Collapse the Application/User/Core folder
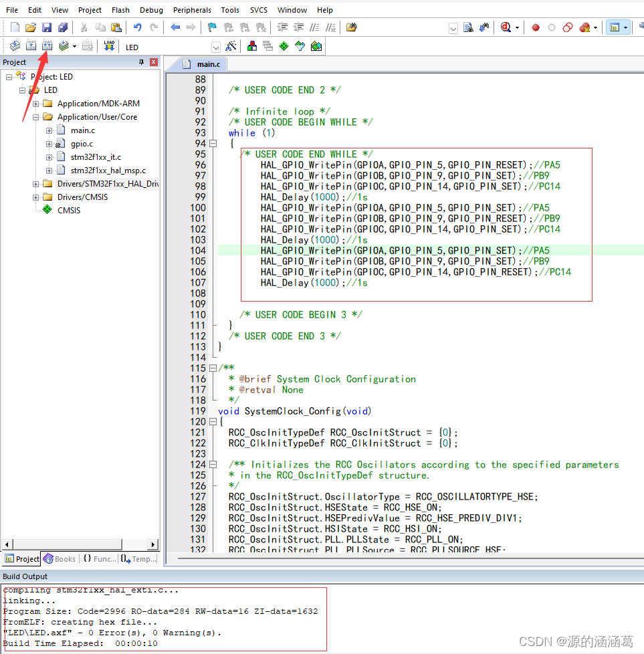Screen dimensions: 644x654 pos(36,117)
